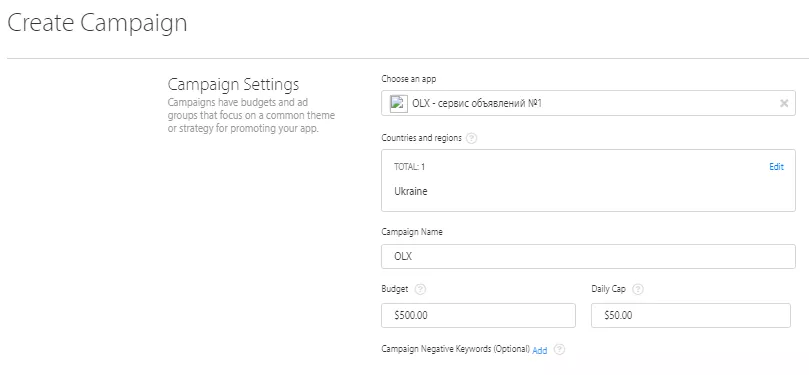The image size is (809, 375).
Task: Select the Ukraine entry in countries box
Action: pos(411,191)
